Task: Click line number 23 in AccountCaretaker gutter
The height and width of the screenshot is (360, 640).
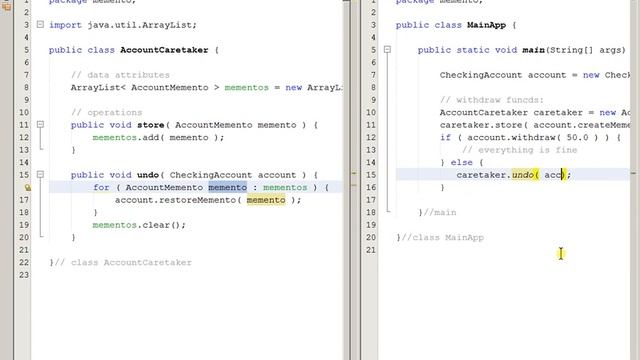Action: tap(24, 275)
